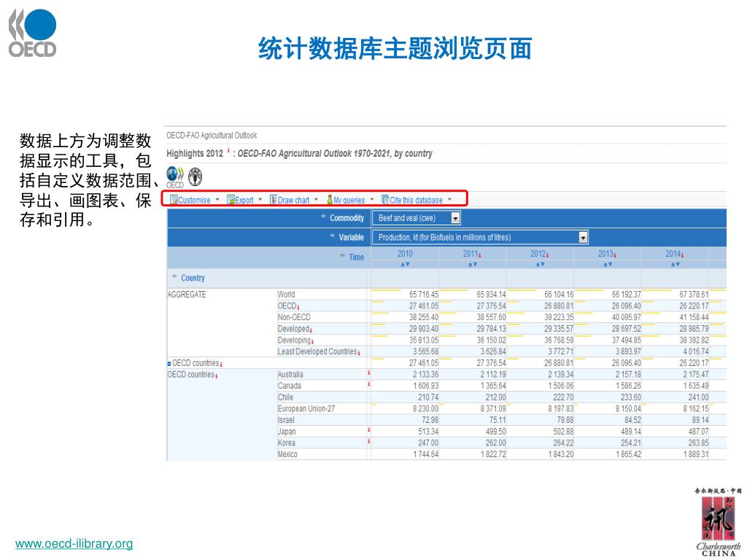The width and height of the screenshot is (747, 560).
Task: Click the large OECD logo in the slide corner
Action: pyautogui.click(x=33, y=34)
